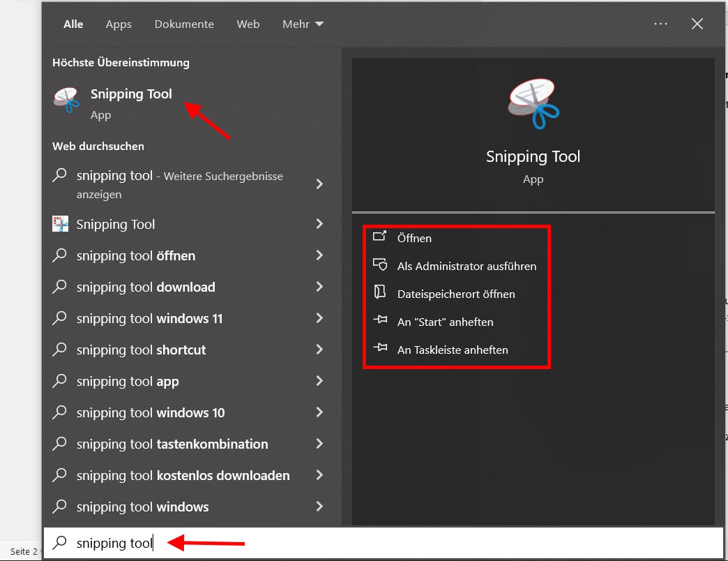Switch to the Apps tab
Viewport: 728px width, 561px height.
[119, 24]
